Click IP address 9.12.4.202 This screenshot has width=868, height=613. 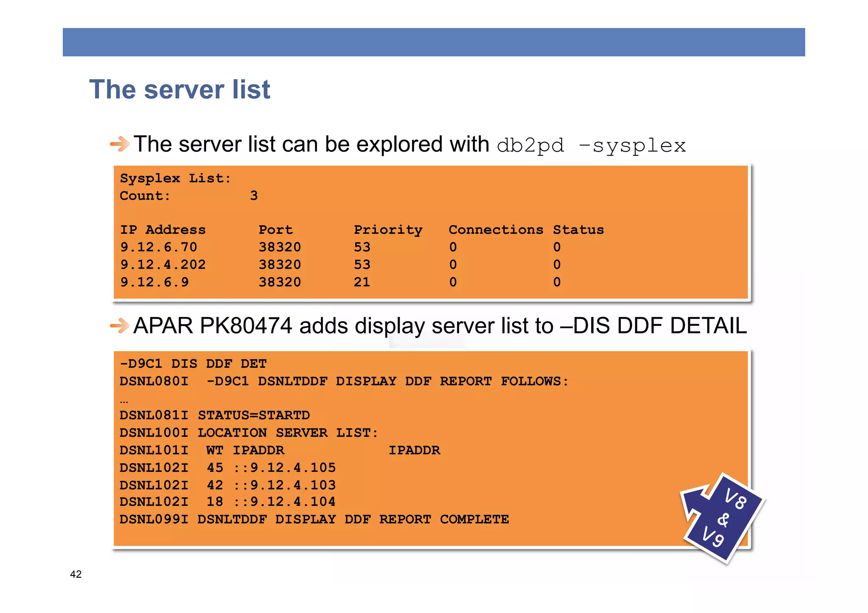(x=163, y=264)
